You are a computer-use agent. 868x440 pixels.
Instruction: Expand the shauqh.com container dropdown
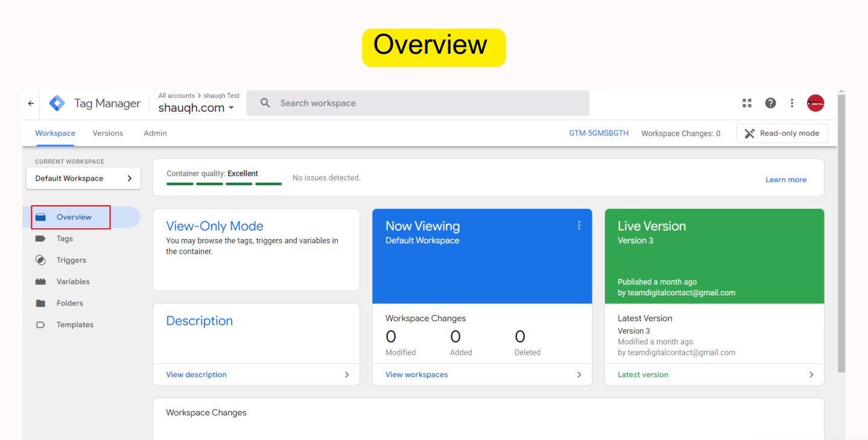(196, 108)
